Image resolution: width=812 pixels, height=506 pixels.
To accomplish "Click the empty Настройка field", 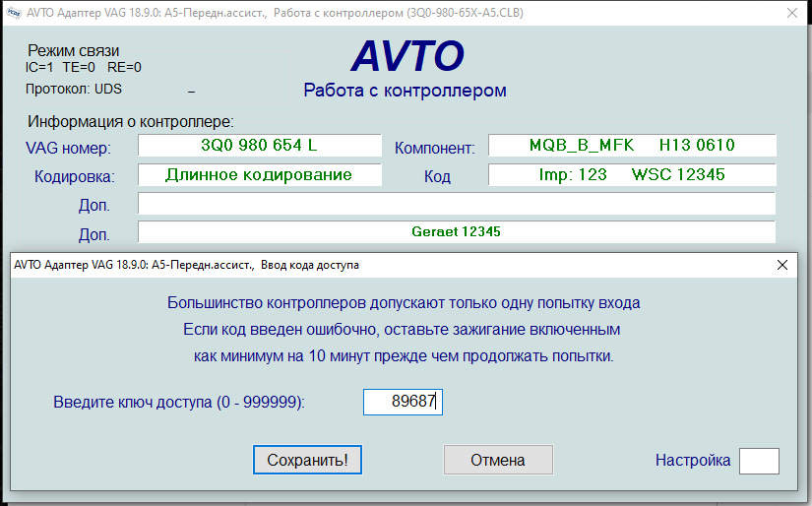I will click(x=759, y=461).
